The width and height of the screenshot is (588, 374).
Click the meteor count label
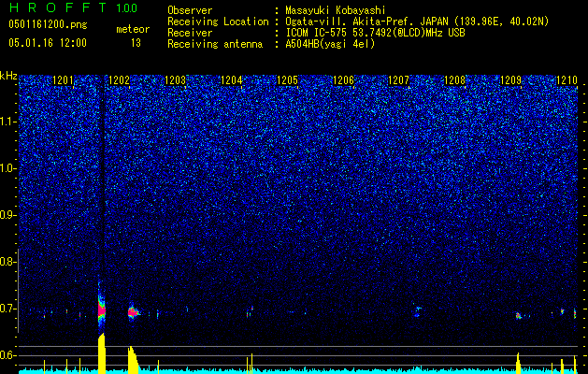(133, 29)
